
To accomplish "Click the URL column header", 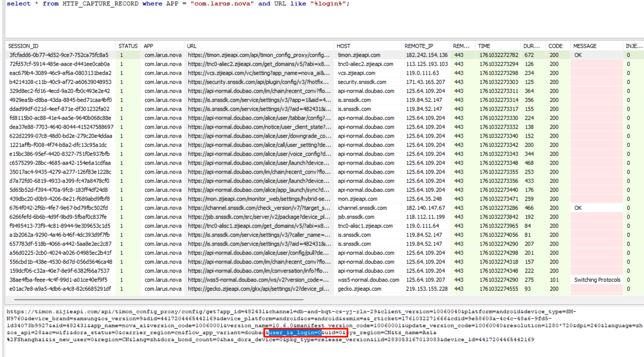I will coord(192,46).
